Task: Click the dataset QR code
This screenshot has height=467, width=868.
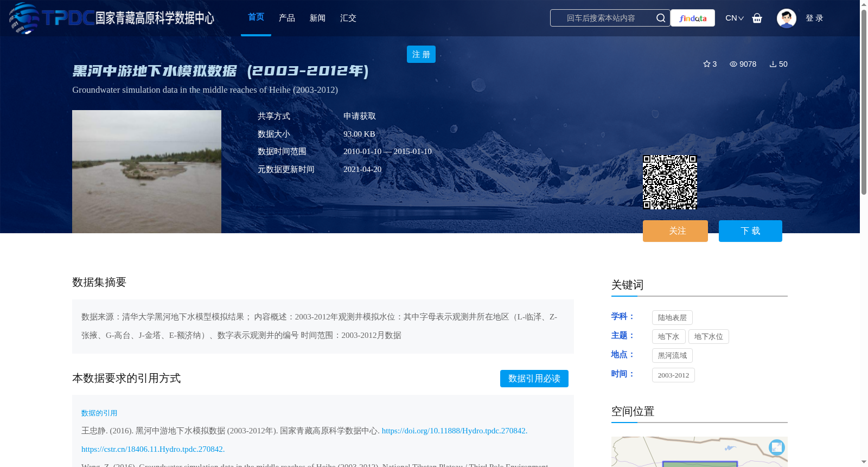Action: 670,182
